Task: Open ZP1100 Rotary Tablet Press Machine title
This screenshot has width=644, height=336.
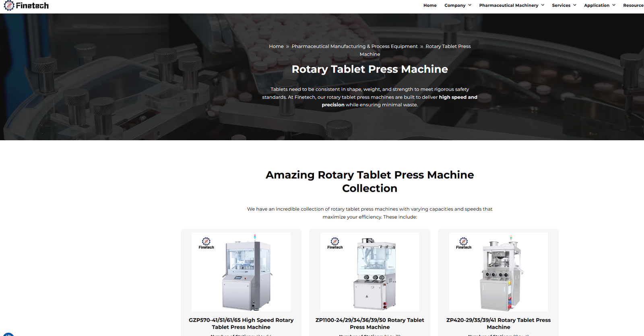Action: [x=370, y=324]
